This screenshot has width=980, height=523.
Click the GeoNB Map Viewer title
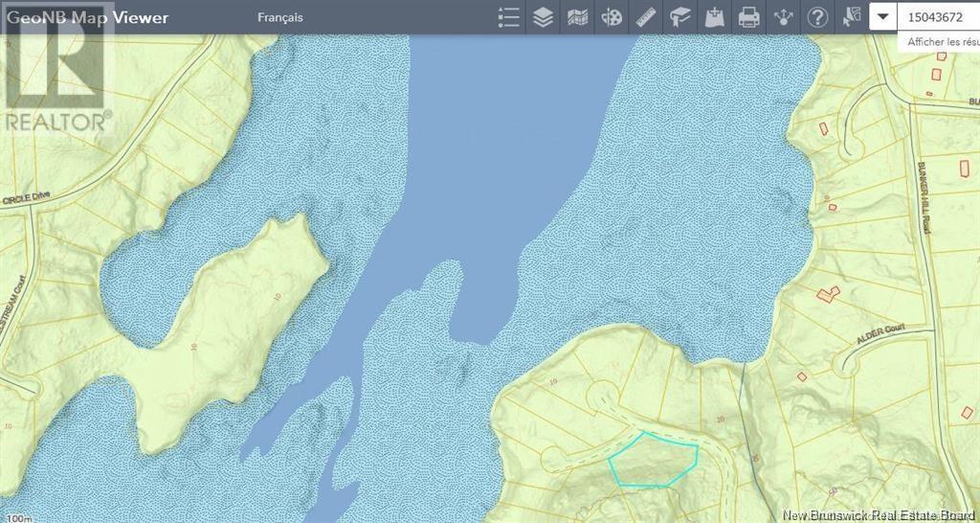coord(87,17)
